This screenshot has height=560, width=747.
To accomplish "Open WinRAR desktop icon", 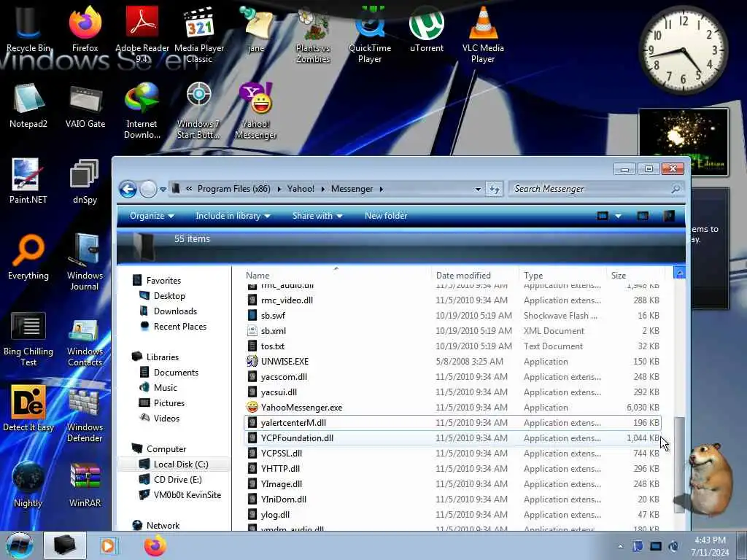I will click(85, 484).
